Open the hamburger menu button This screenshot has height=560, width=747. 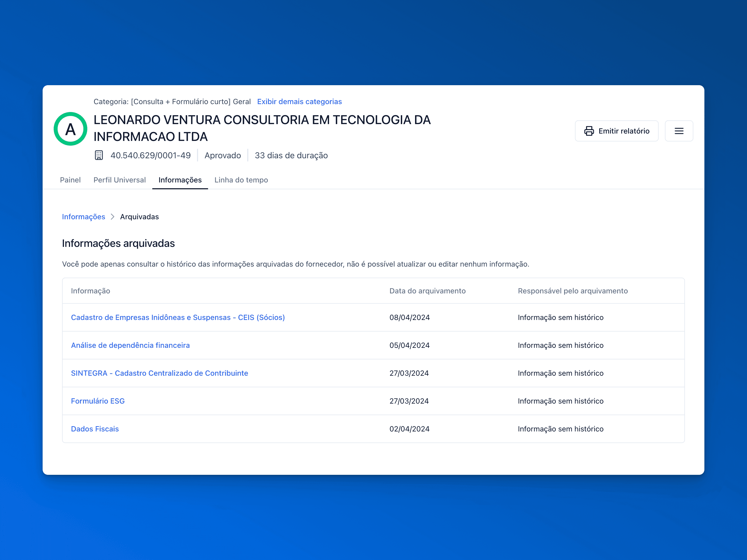[679, 131]
